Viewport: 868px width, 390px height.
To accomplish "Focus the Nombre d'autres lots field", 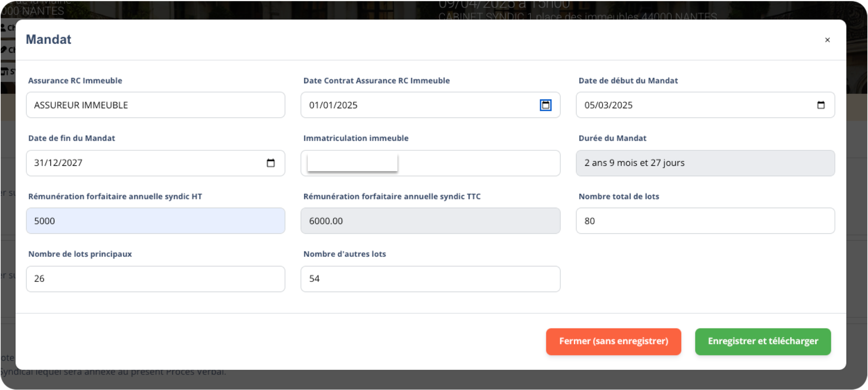I will click(430, 279).
